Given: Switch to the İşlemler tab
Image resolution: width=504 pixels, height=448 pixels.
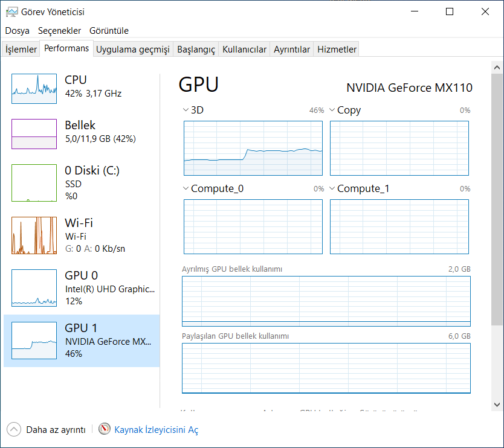Looking at the screenshot, I should [21, 50].
